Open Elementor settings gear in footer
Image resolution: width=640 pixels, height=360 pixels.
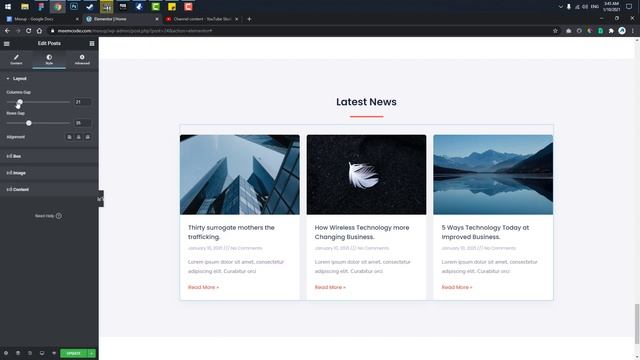(6, 353)
